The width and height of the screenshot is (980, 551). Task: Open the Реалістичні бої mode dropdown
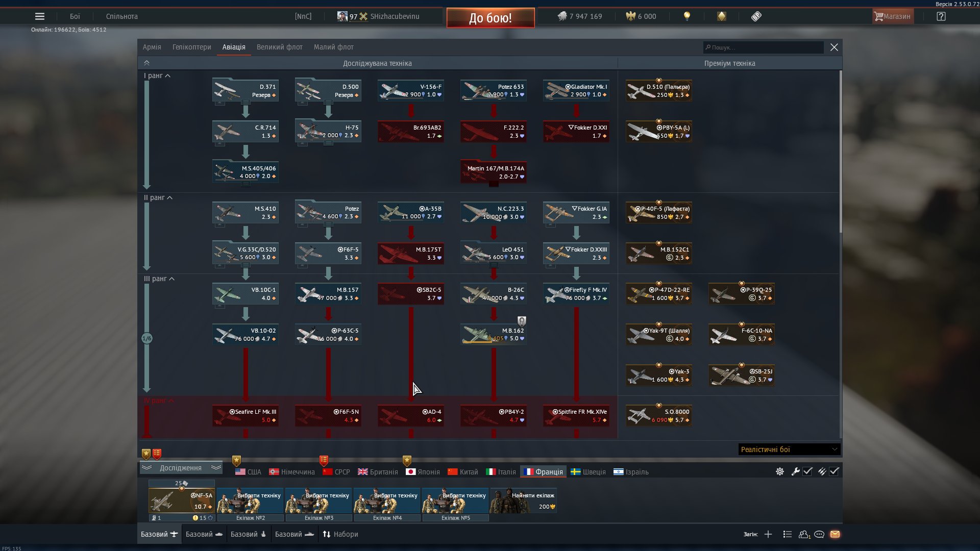(789, 449)
